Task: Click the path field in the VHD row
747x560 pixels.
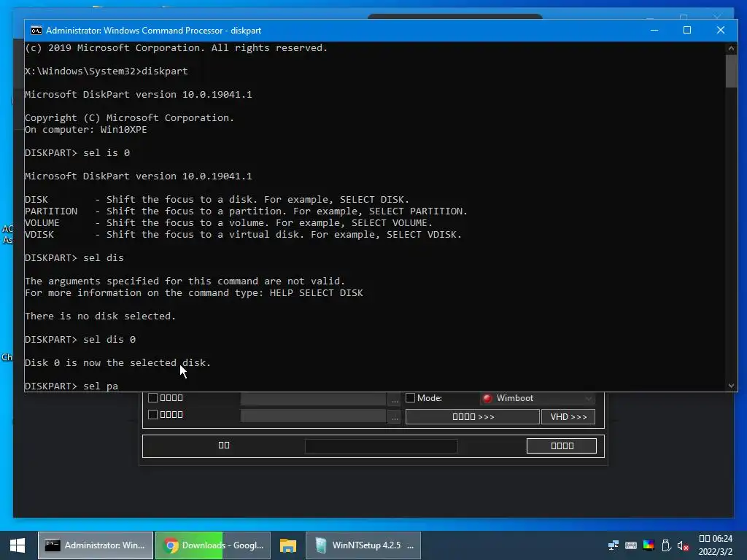Action: tap(314, 416)
